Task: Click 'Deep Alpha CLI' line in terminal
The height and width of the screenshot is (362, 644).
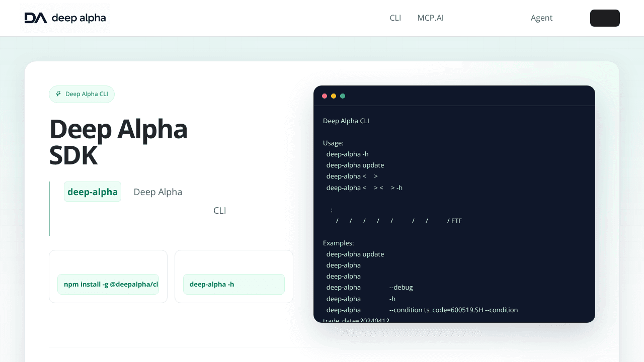Action: point(346,121)
